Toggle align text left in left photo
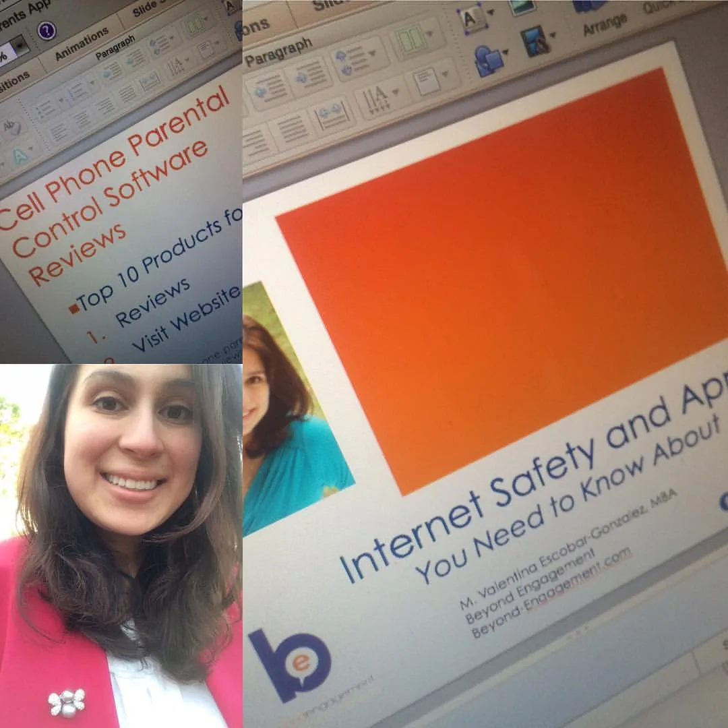This screenshot has height=728, width=728. (x=59, y=133)
